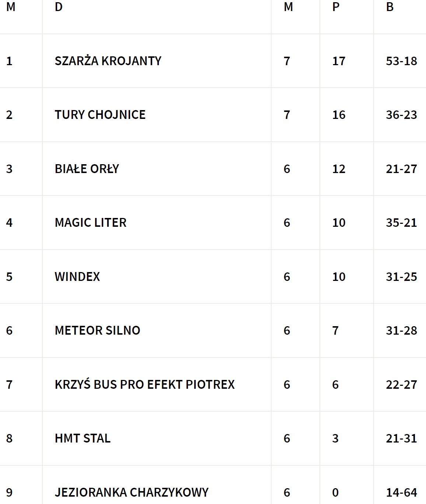Select the 22-27 goal balance cell

(401, 384)
